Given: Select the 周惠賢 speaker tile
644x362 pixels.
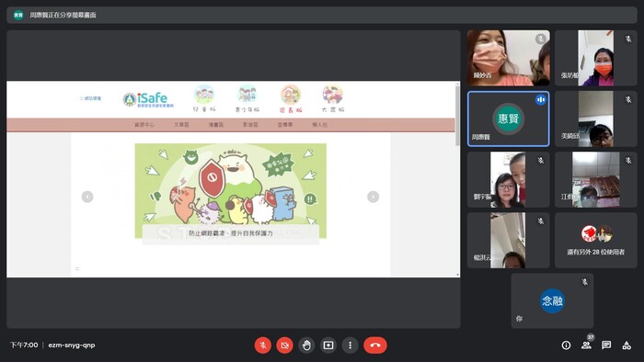Looking at the screenshot, I should pos(509,119).
